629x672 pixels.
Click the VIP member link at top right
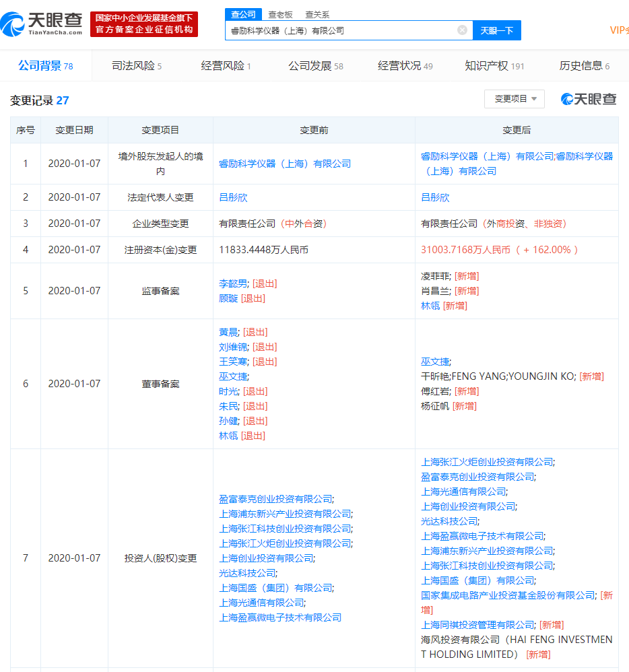pyautogui.click(x=619, y=30)
